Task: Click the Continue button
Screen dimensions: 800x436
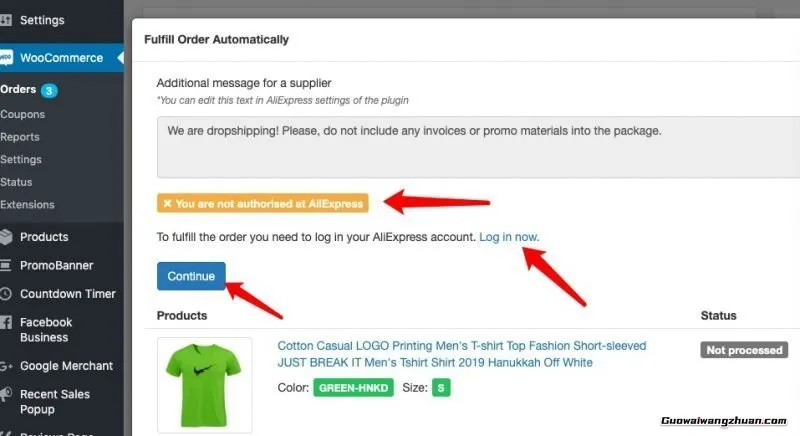Action: point(191,276)
